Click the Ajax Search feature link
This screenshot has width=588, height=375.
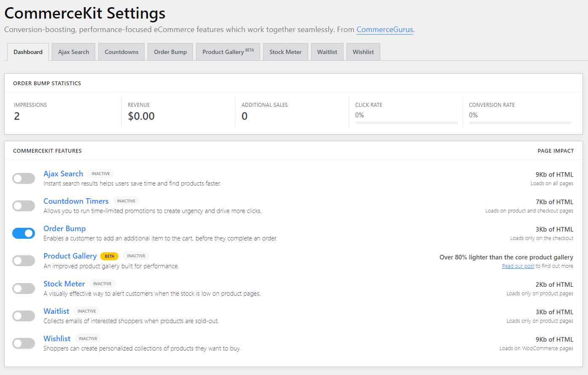click(63, 174)
